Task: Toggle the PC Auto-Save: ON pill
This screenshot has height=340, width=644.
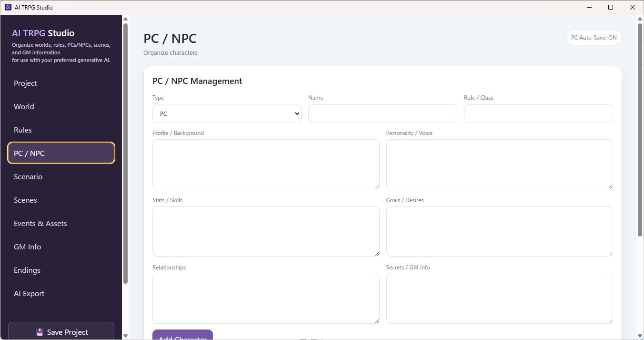Action: click(594, 38)
